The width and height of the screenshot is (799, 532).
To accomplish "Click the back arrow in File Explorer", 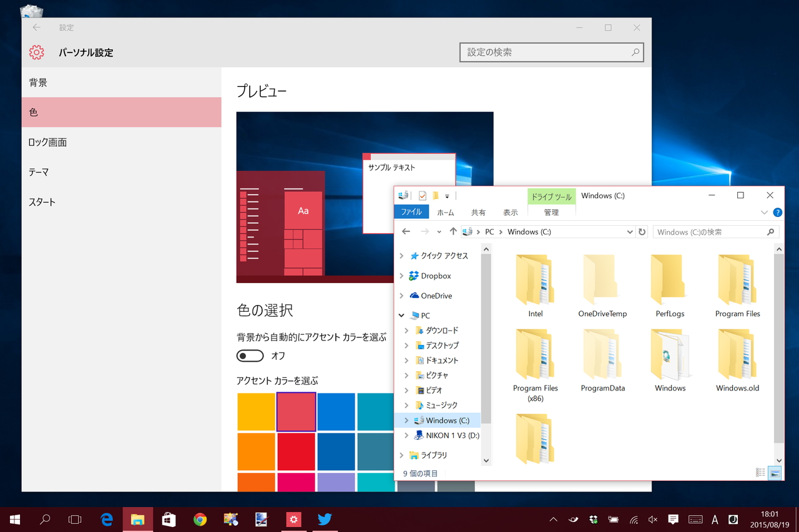I will click(405, 231).
